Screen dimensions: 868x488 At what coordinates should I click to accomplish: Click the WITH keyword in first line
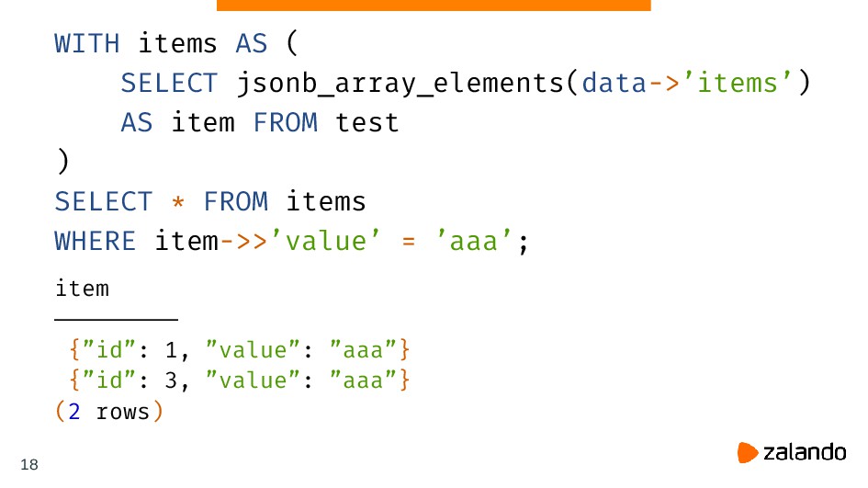(87, 43)
